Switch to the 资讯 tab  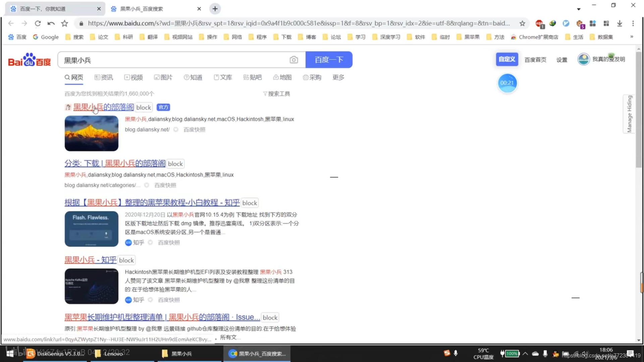104,77
